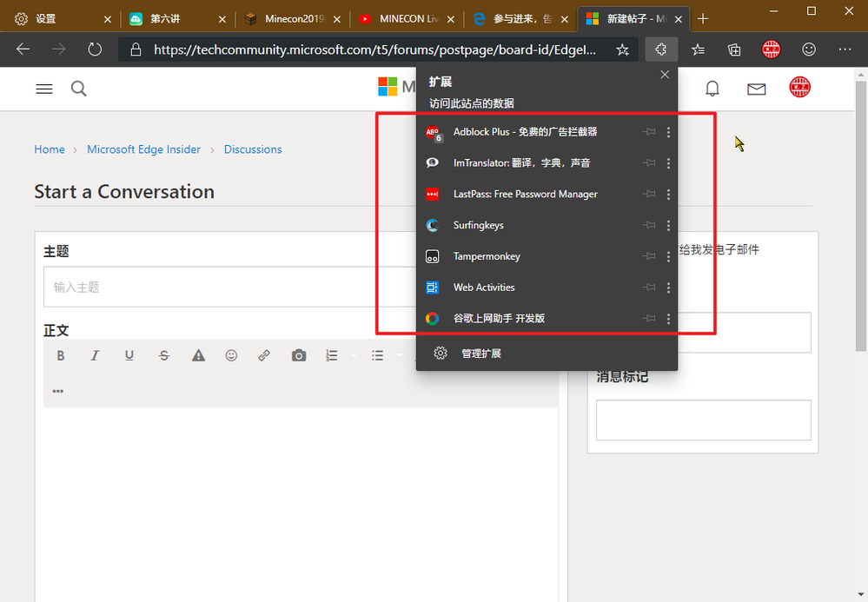The image size is (868, 602).
Task: Apply italic formatting in editor
Action: coord(96,356)
